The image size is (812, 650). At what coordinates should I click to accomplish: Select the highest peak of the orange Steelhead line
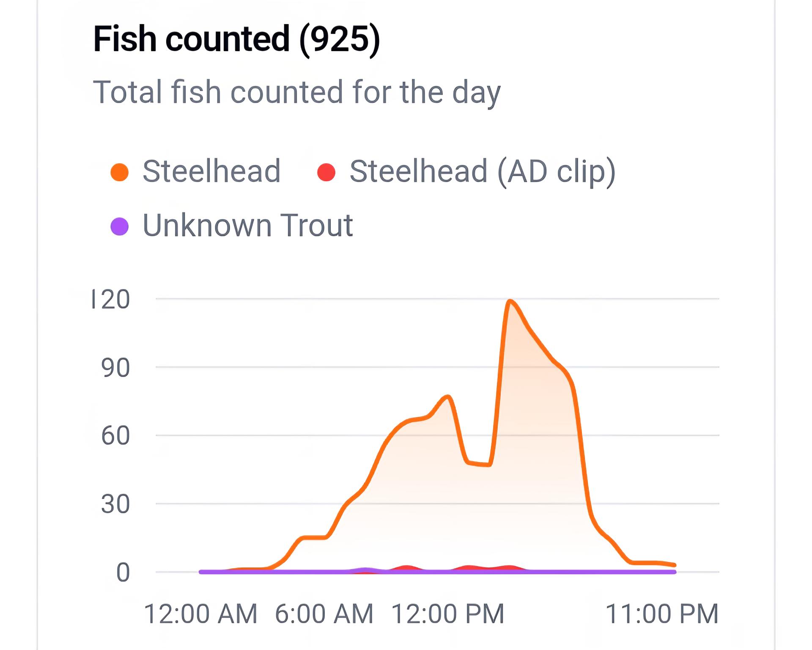[510, 301]
